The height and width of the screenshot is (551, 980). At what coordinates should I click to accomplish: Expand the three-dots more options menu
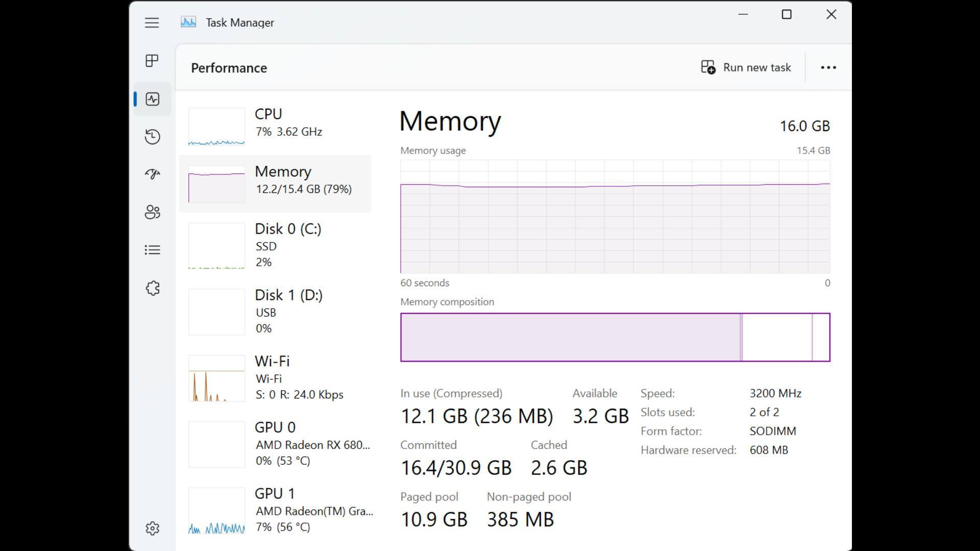[828, 67]
